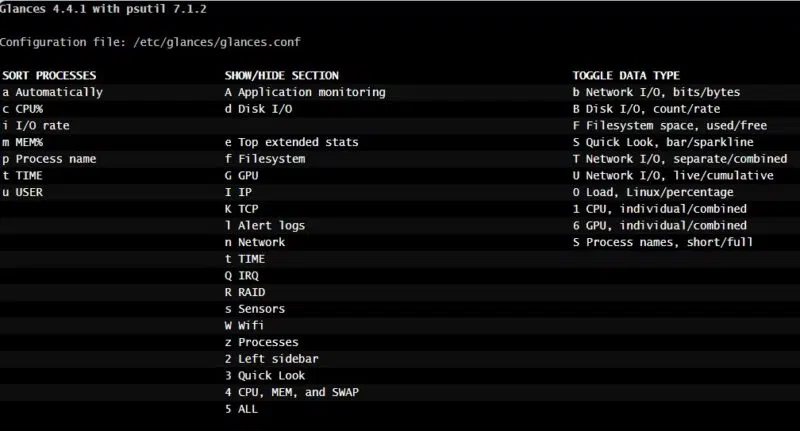Click the Wifi section entry
Viewport: 800px width, 431px height.
pyautogui.click(x=251, y=325)
